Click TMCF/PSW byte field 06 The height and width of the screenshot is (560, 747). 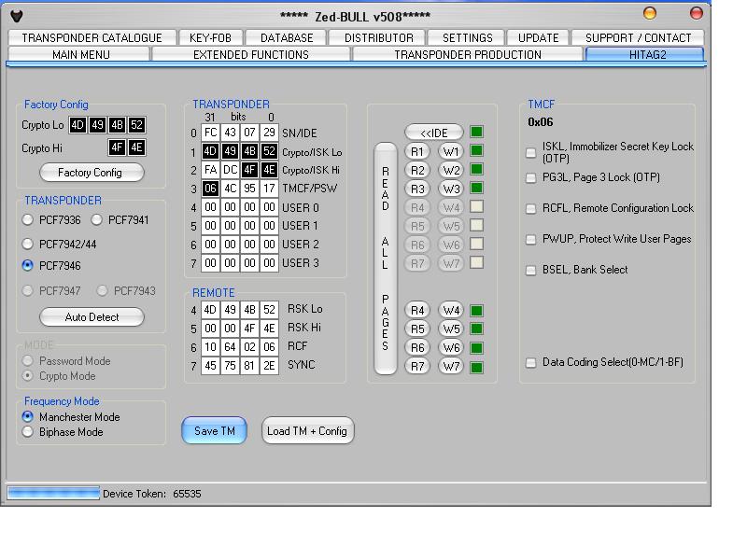(211, 189)
